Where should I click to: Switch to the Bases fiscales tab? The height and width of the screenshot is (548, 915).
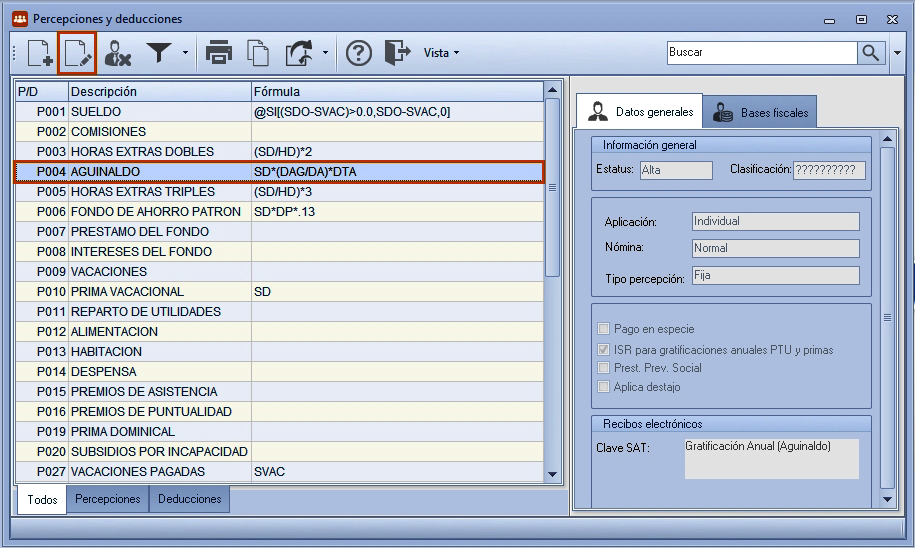click(760, 112)
